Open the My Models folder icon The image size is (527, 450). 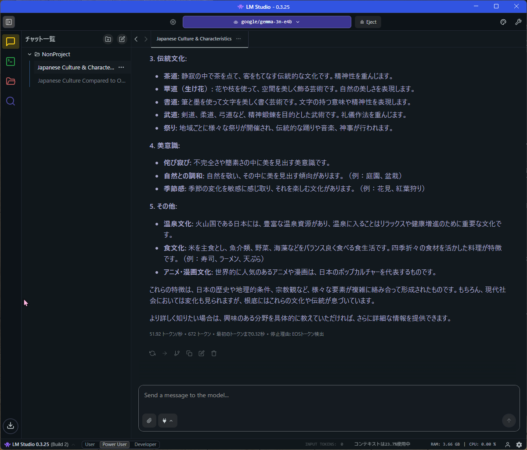10,81
